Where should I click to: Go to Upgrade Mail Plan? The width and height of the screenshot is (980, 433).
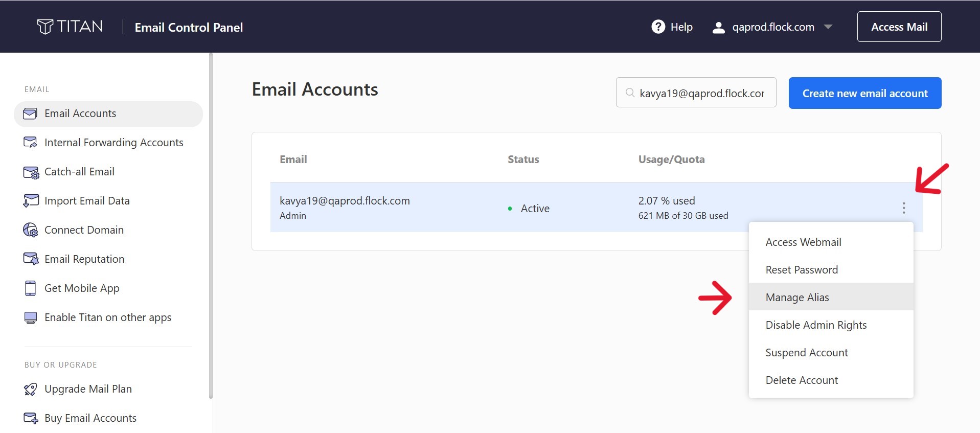88,389
